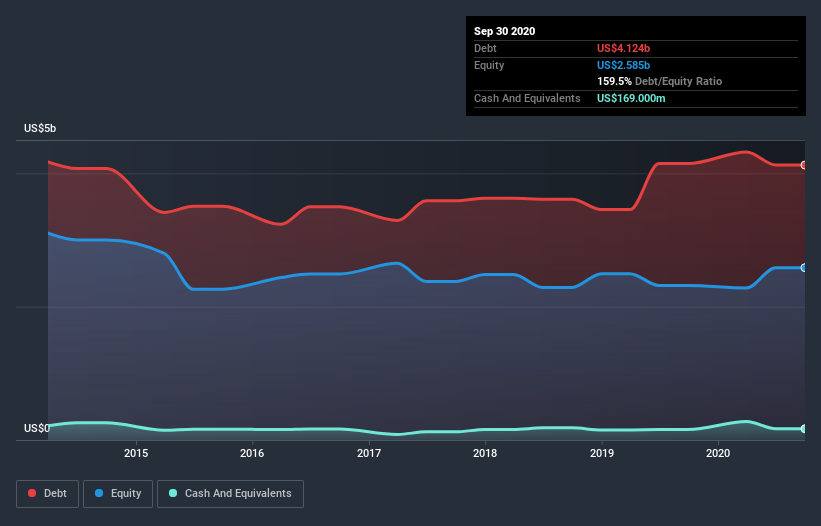Image resolution: width=821 pixels, height=526 pixels.
Task: Click Cash And Equivalents label in tooltip
Action: pos(527,98)
